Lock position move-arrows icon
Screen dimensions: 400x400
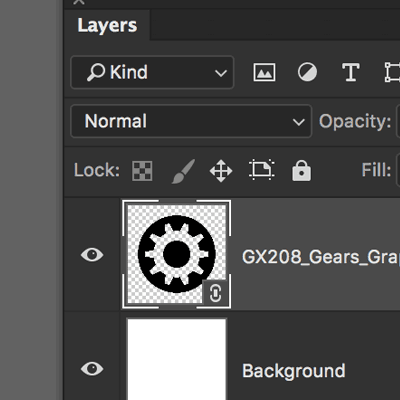[x=221, y=171]
